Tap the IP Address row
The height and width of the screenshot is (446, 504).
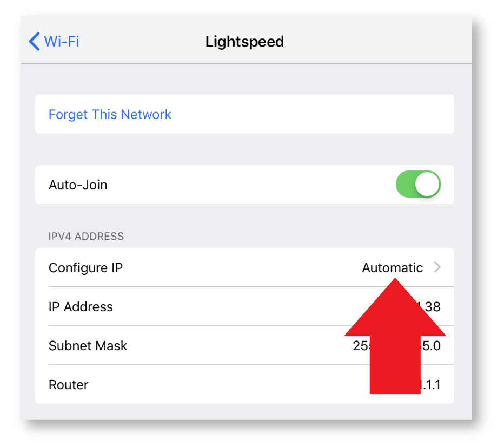(244, 306)
